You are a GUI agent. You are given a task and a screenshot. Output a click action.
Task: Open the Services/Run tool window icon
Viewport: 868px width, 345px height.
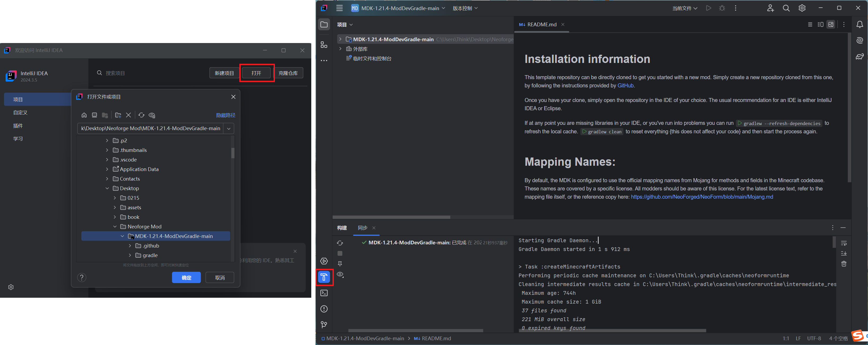324,261
